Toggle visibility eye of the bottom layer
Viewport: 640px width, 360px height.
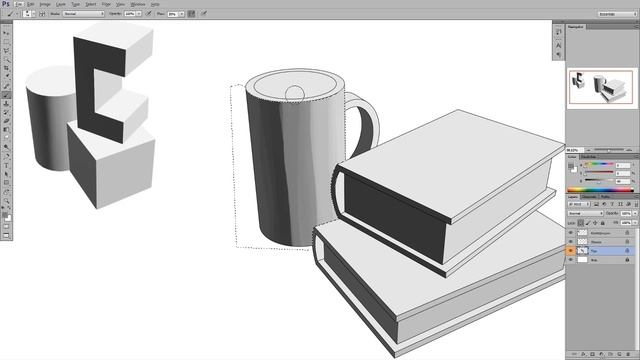pyautogui.click(x=571, y=260)
